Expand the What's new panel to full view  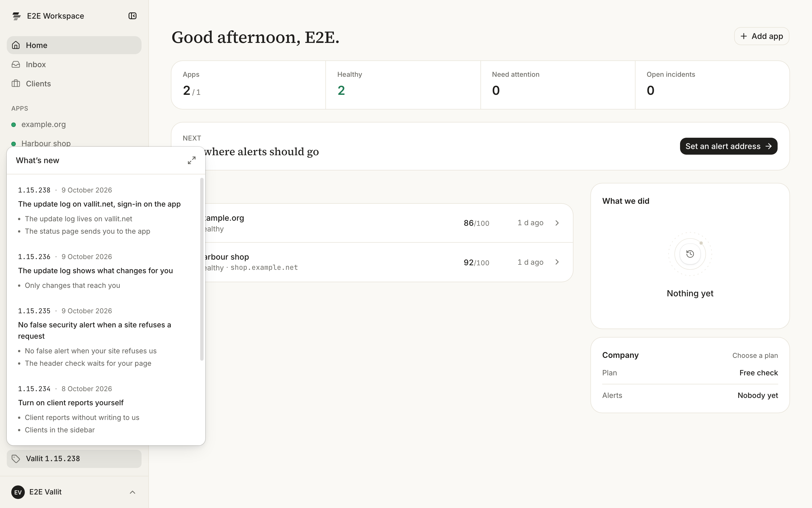coord(192,160)
